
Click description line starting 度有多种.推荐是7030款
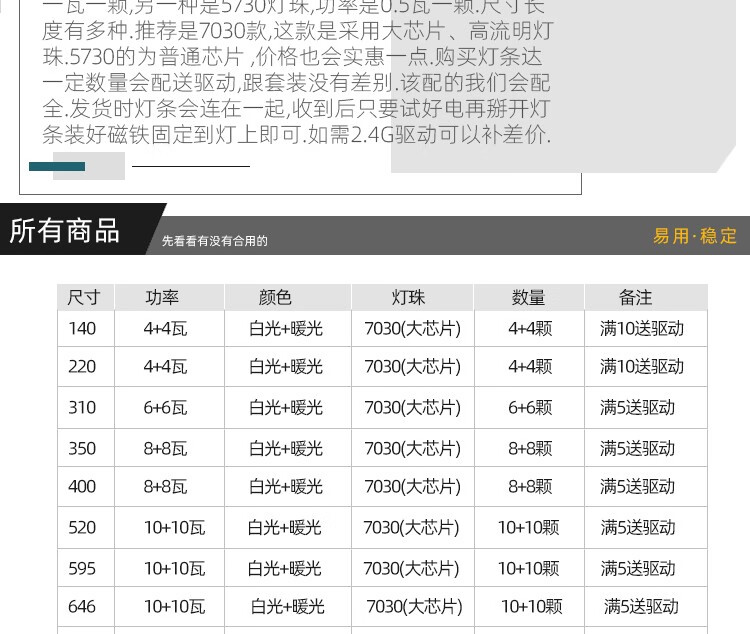pyautogui.click(x=298, y=31)
